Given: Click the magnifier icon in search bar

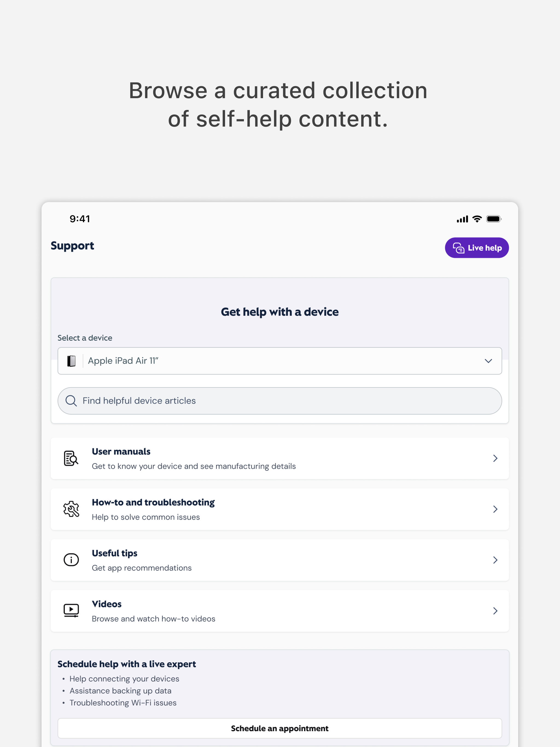Looking at the screenshot, I should click(71, 401).
